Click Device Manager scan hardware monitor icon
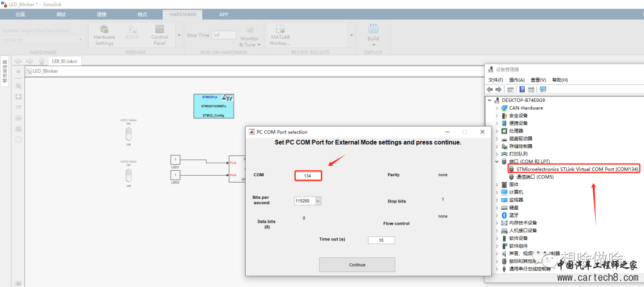The height and width of the screenshot is (287, 644). [543, 89]
